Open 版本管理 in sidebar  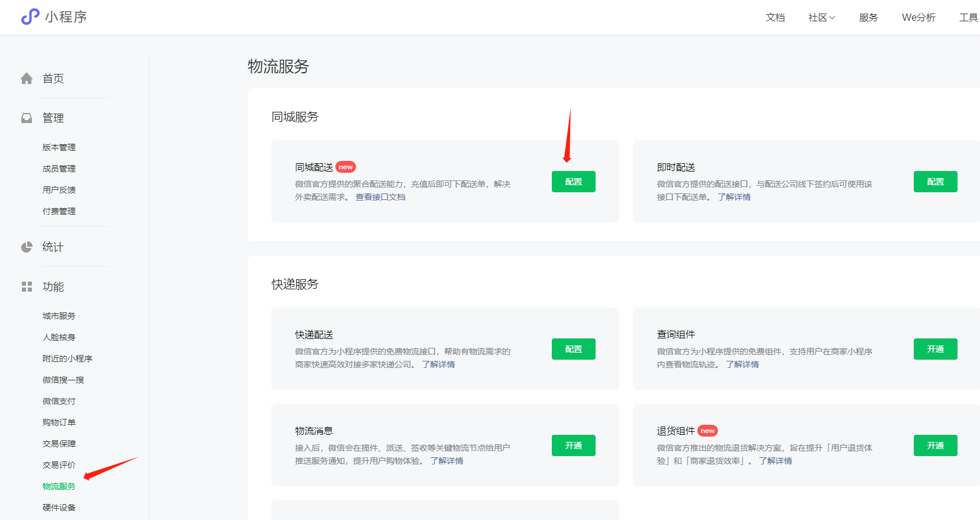coord(59,147)
